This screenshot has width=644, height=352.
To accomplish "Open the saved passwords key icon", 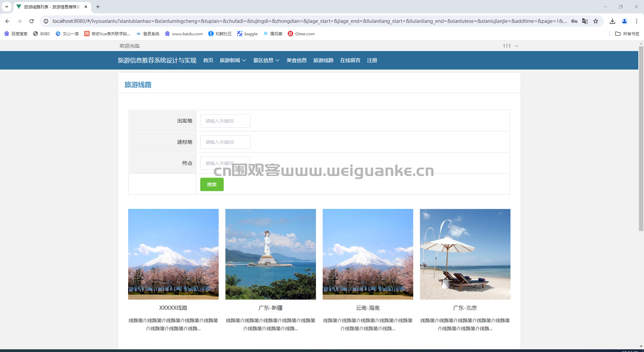I will [574, 21].
